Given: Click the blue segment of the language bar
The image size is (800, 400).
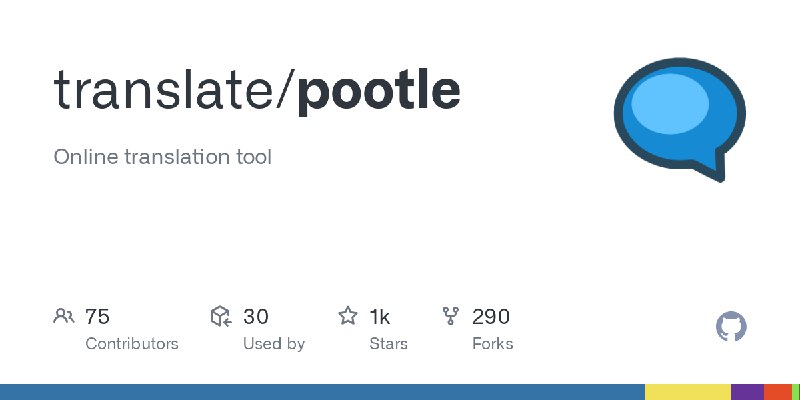Looking at the screenshot, I should pos(322,392).
